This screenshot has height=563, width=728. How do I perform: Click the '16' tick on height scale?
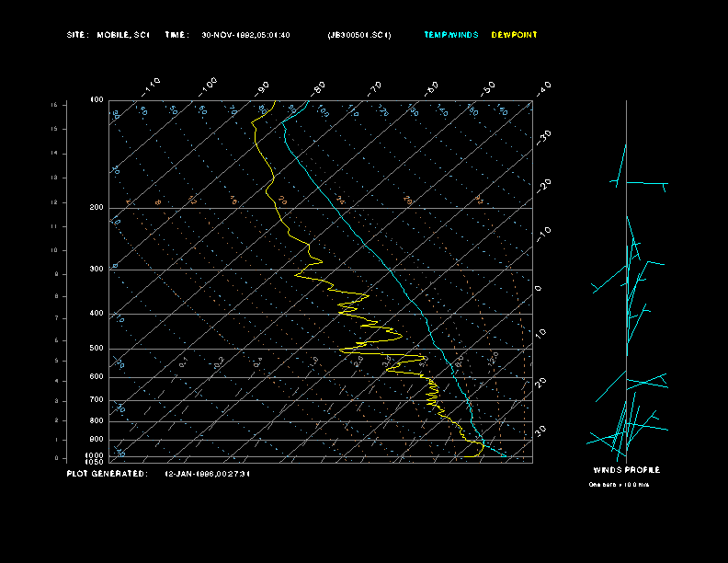pos(54,105)
